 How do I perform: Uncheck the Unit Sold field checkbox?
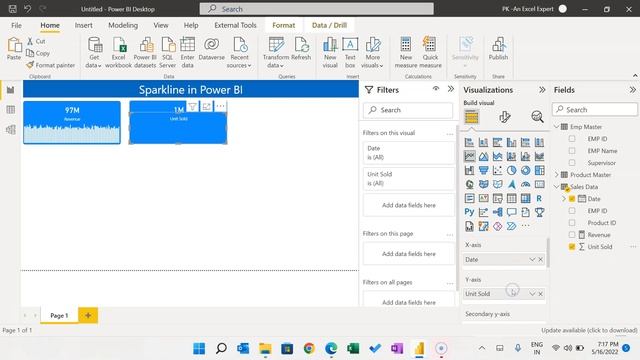click(x=572, y=247)
